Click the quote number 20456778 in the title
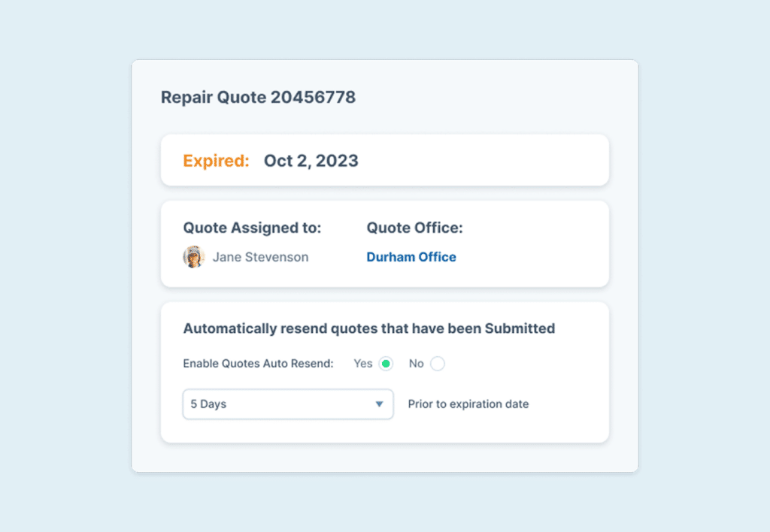 313,97
